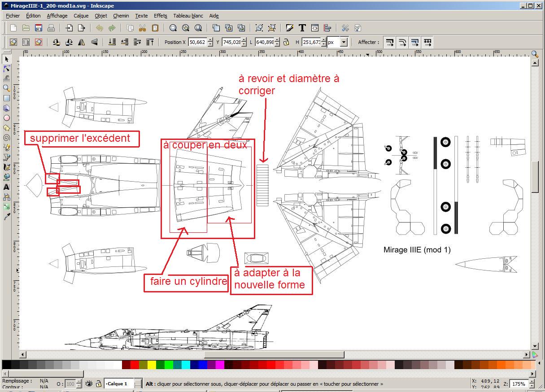Click the Import file icon

pos(69,28)
